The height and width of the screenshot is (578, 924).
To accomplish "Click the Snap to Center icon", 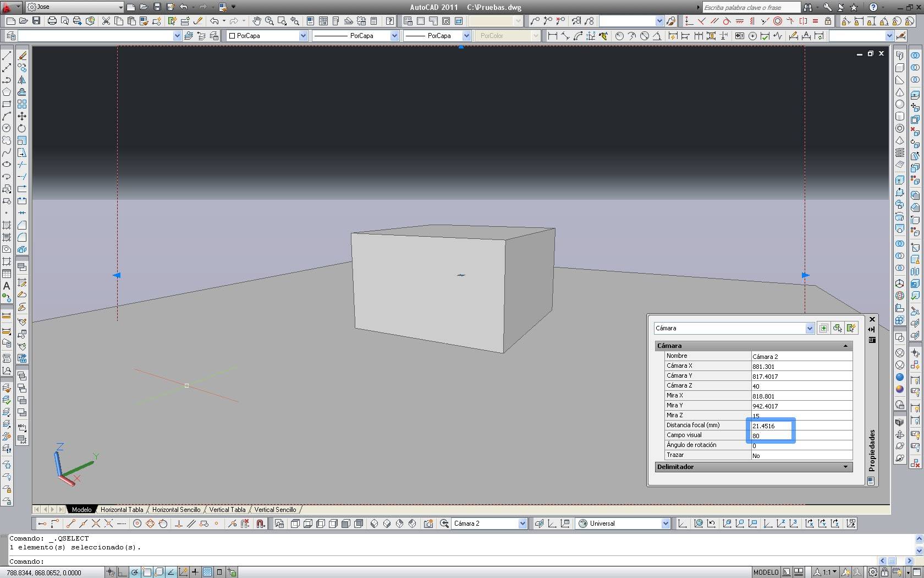I will coord(137,524).
